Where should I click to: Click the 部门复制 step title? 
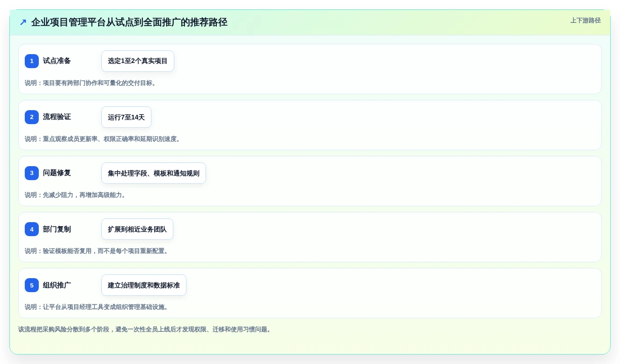pyautogui.click(x=57, y=229)
